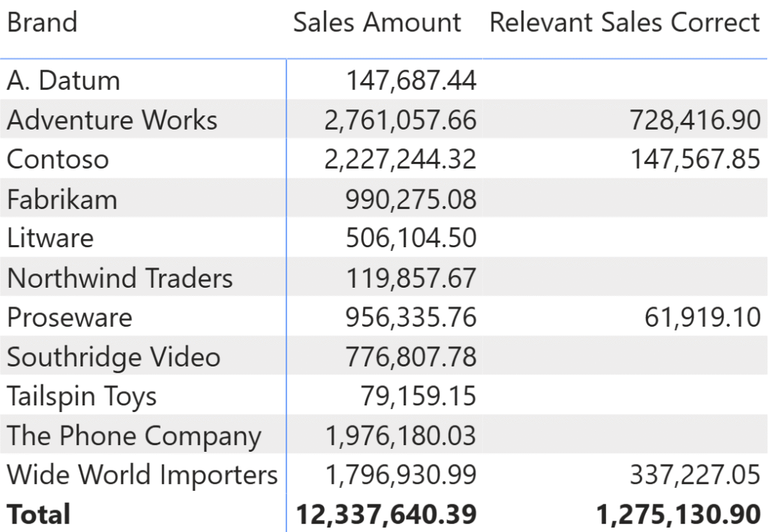Select the Proseware brand cell
The width and height of the screenshot is (768, 532).
[x=70, y=317]
